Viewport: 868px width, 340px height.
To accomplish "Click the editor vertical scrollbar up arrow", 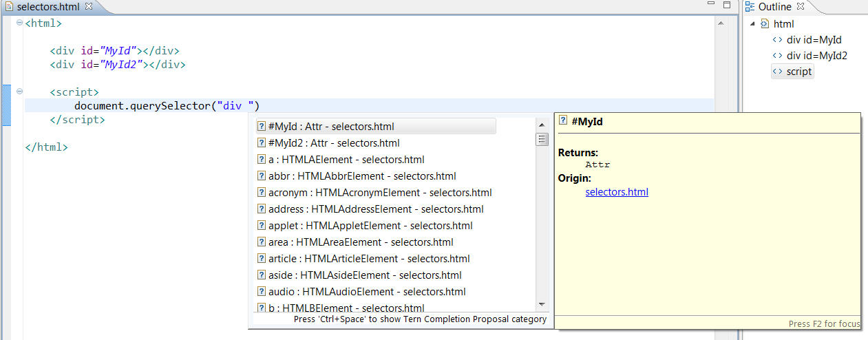I will [721, 23].
